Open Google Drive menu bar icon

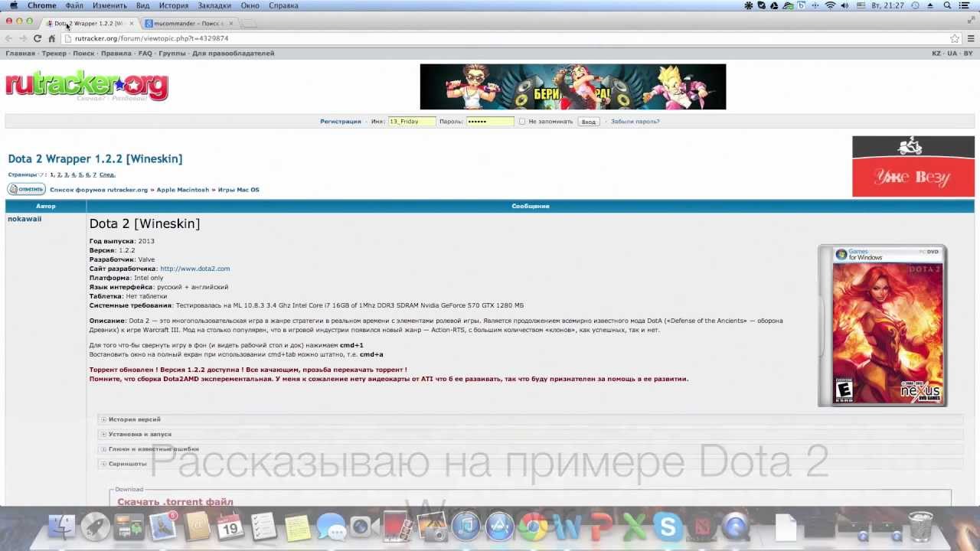pyautogui.click(x=775, y=5)
